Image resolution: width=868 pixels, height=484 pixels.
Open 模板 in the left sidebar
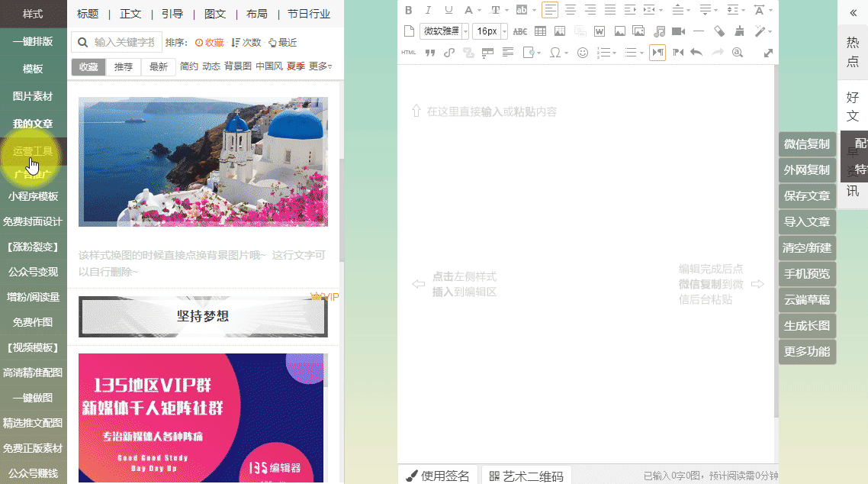(34, 69)
